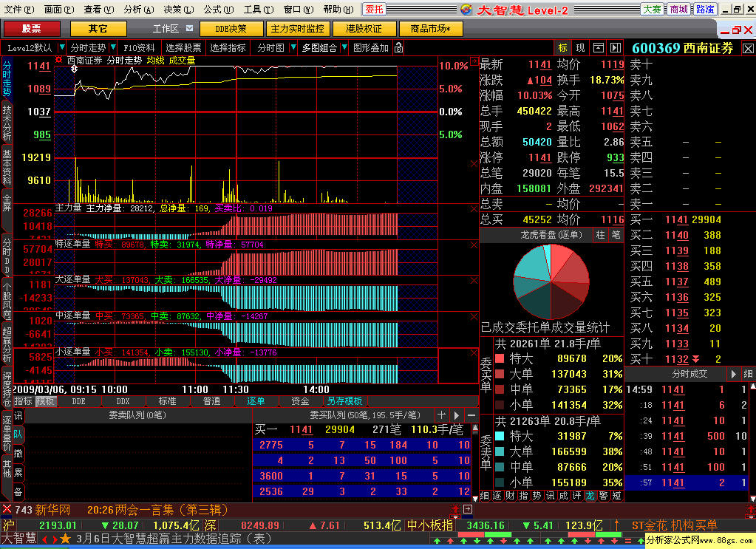Open the 多图组合 dropdown arrow

coord(344,47)
